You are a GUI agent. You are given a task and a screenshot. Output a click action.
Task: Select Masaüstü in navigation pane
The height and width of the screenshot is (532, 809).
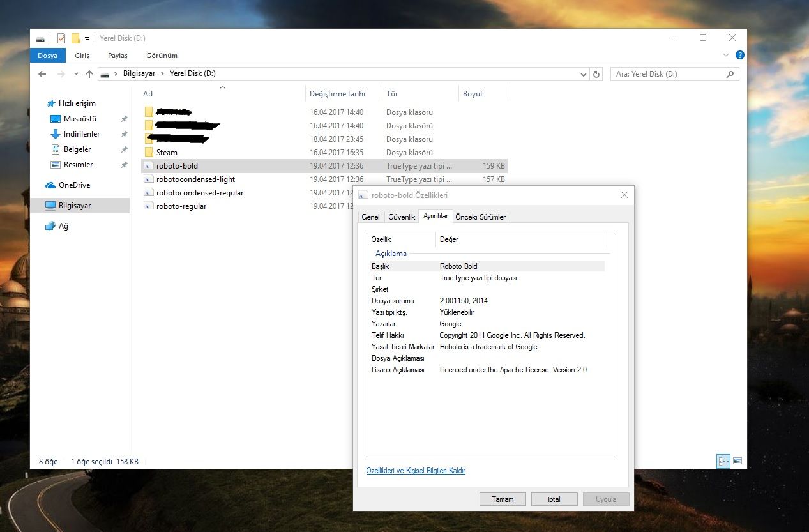coord(80,119)
